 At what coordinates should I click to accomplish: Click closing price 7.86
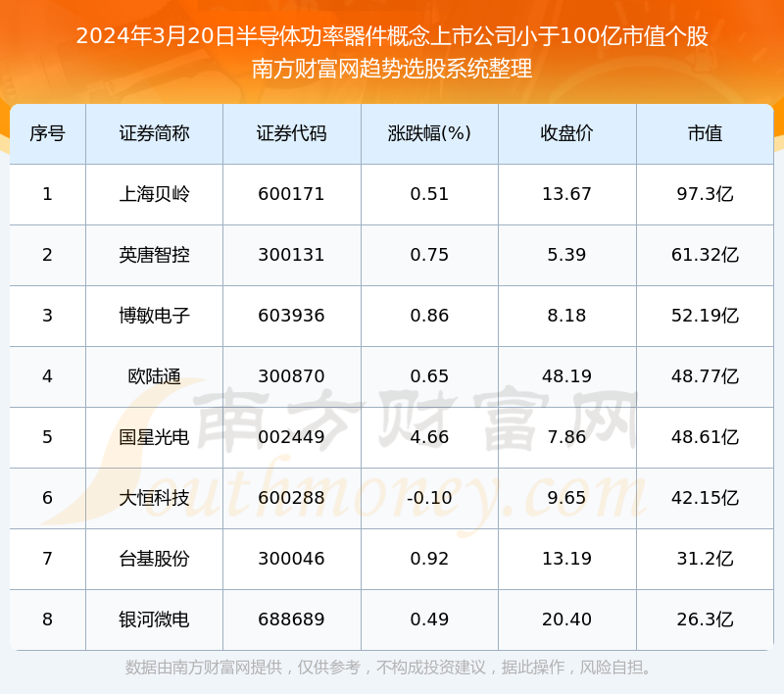(x=566, y=437)
